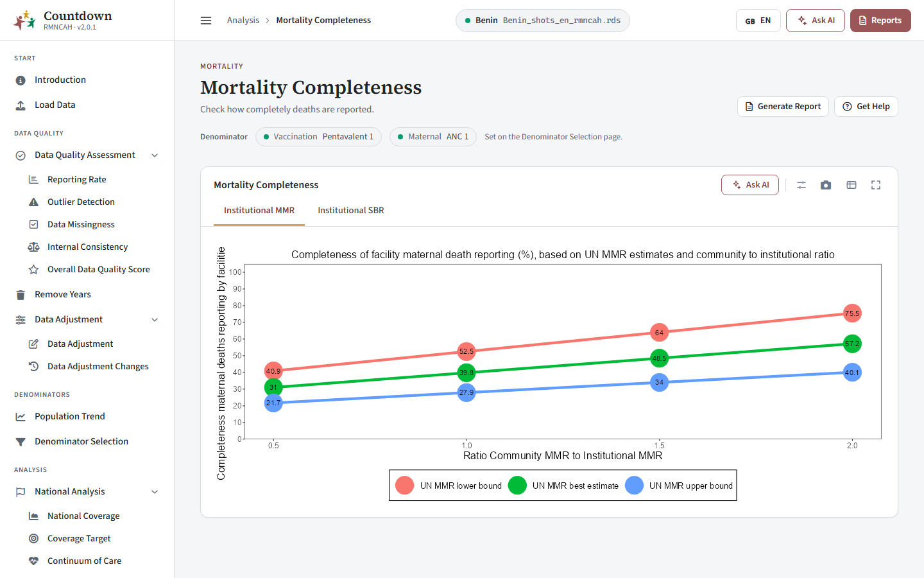Image resolution: width=924 pixels, height=578 pixels.
Task: Click the Analysis breadcrumb
Action: coord(243,21)
